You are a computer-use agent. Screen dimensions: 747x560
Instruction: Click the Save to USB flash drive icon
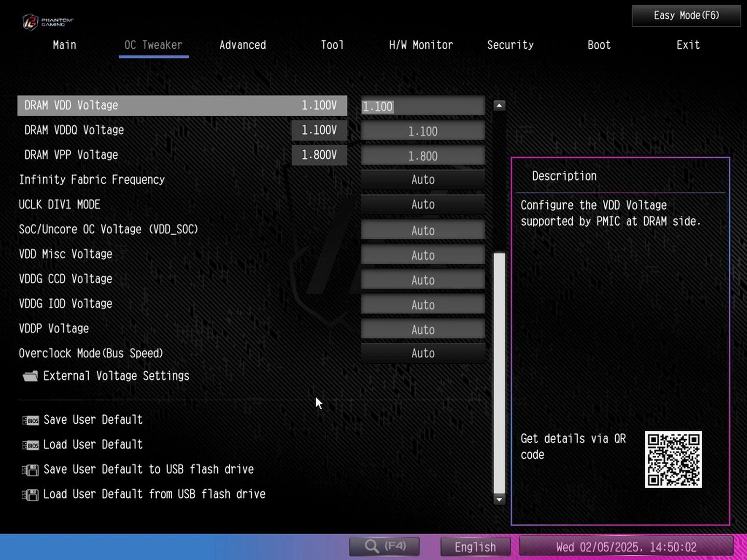click(30, 470)
